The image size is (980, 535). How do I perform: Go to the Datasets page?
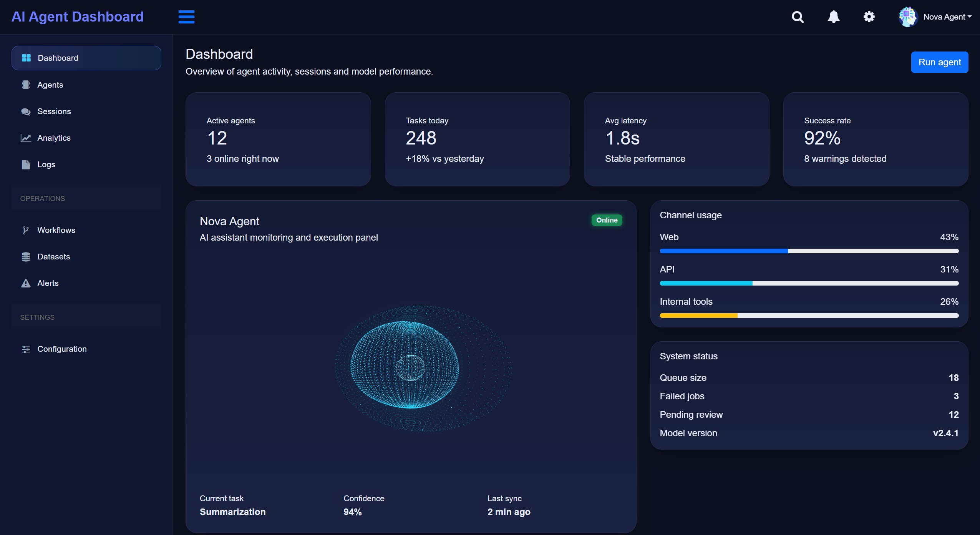[53, 257]
